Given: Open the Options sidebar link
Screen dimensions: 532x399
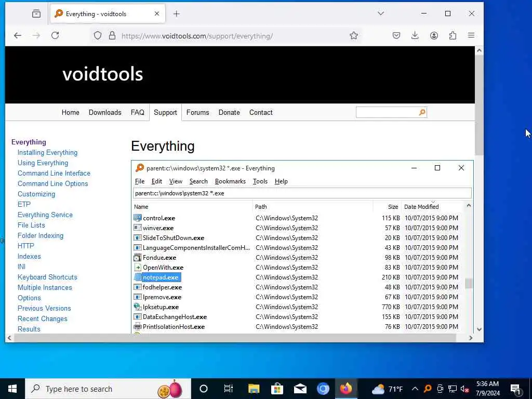Looking at the screenshot, I should click(29, 298).
